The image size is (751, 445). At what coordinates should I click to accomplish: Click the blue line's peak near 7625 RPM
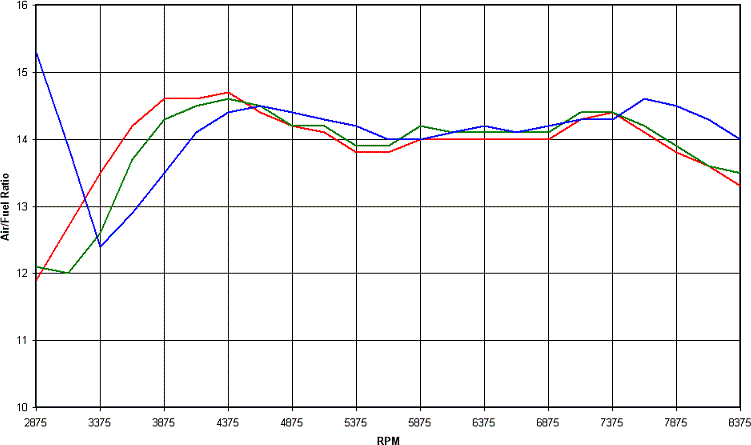pos(644,99)
